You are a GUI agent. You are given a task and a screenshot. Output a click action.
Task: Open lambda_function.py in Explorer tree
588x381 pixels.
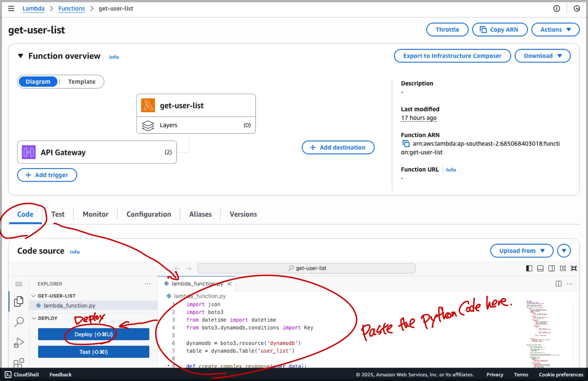pyautogui.click(x=94, y=305)
